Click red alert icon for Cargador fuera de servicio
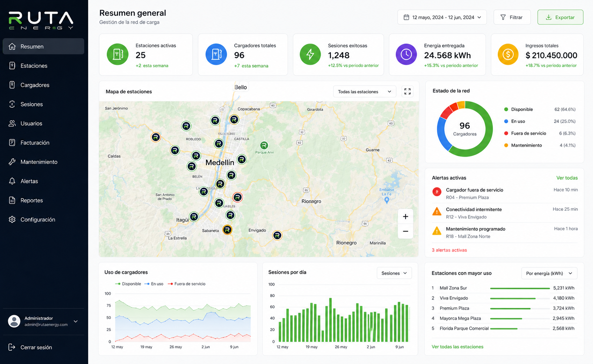 [x=437, y=192]
